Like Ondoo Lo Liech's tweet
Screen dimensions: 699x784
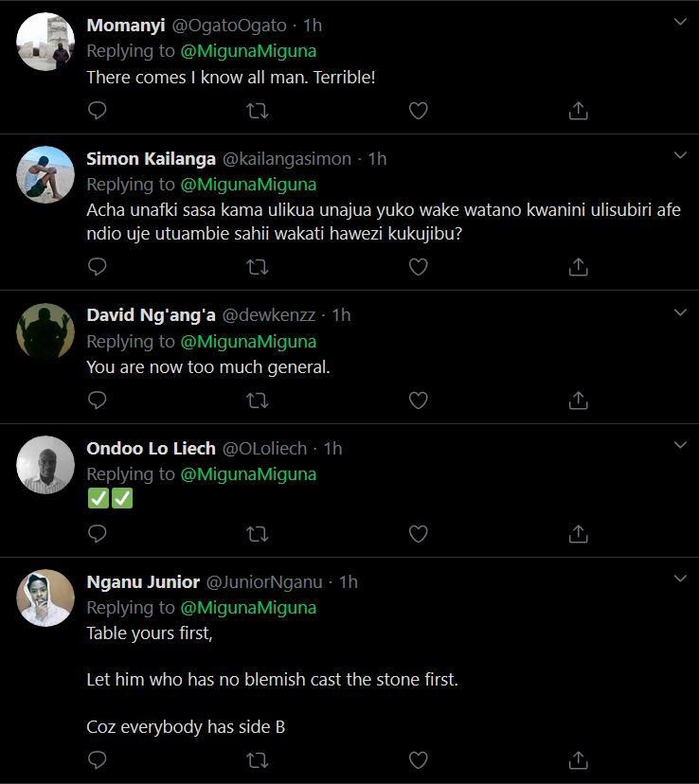pos(418,534)
